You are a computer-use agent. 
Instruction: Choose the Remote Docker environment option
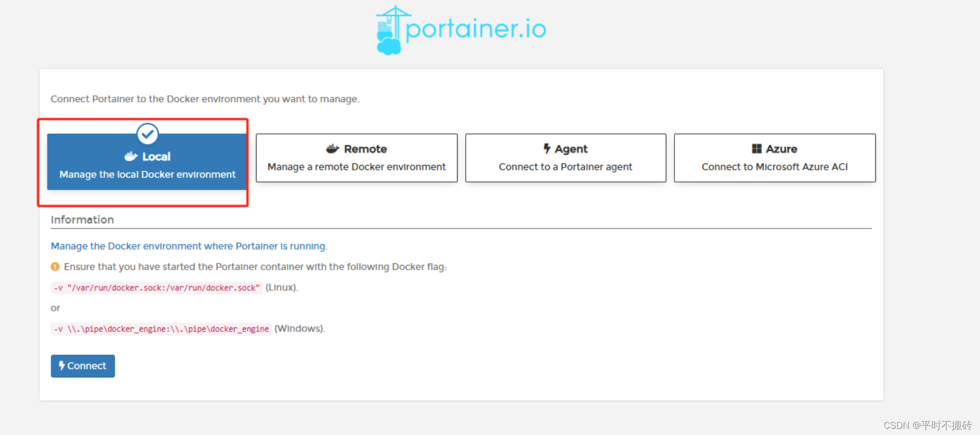point(357,158)
